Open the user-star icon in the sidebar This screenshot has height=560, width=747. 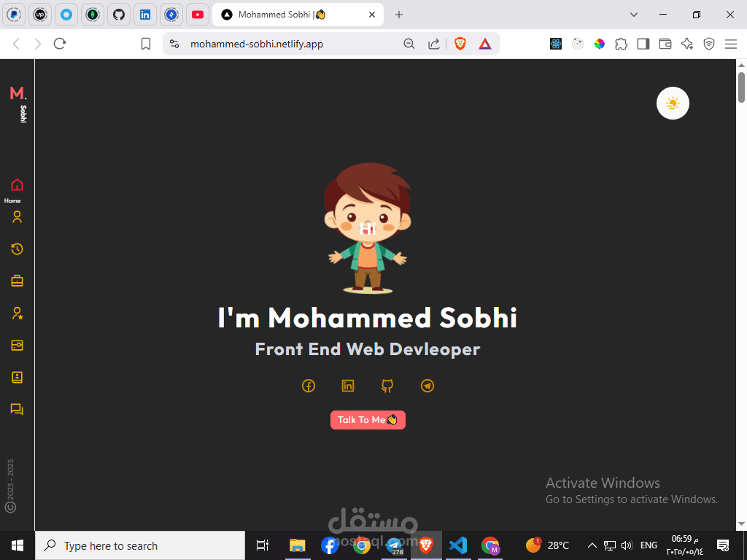[18, 314]
